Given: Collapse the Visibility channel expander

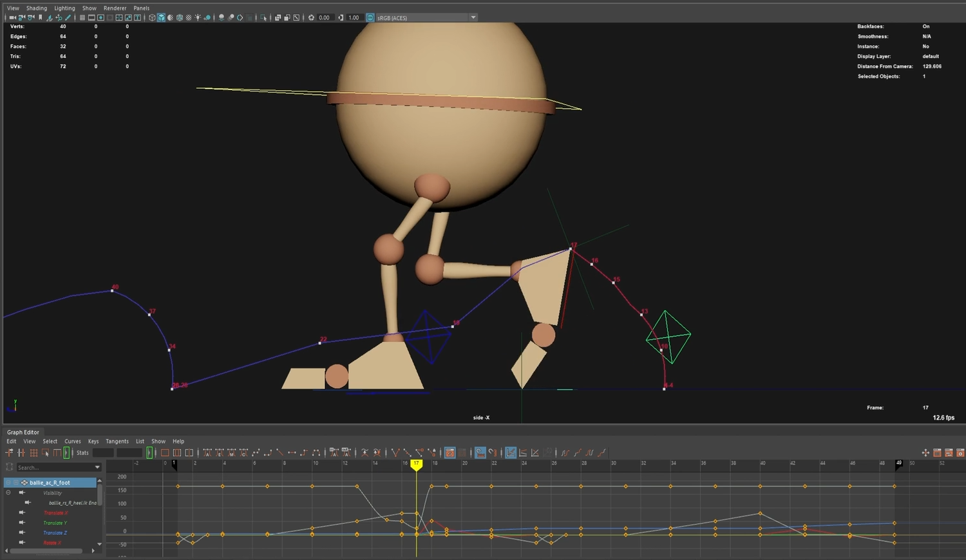Looking at the screenshot, I should (8, 493).
